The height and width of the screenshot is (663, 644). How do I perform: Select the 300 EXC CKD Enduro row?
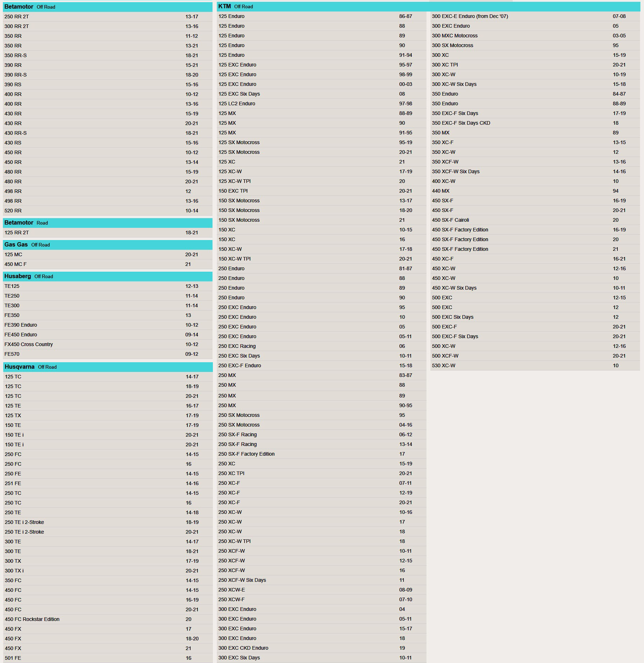point(321,648)
